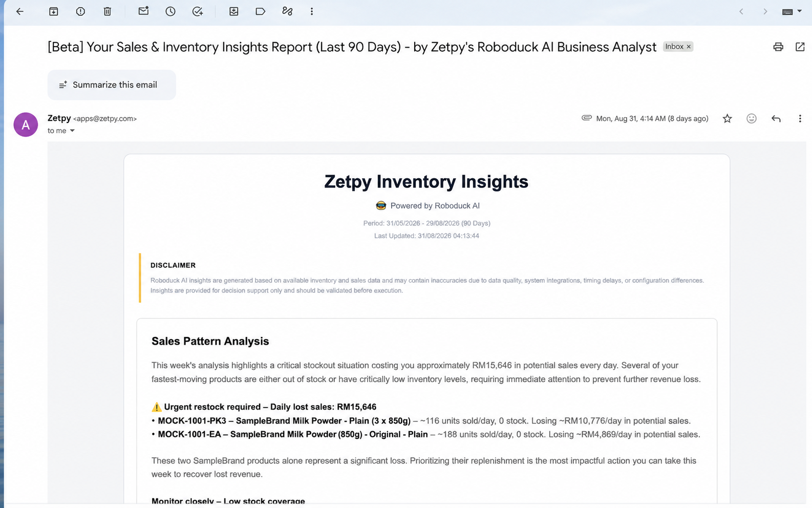Click the DISCLAIMER heading
Image resolution: width=812 pixels, height=508 pixels.
[x=173, y=265]
